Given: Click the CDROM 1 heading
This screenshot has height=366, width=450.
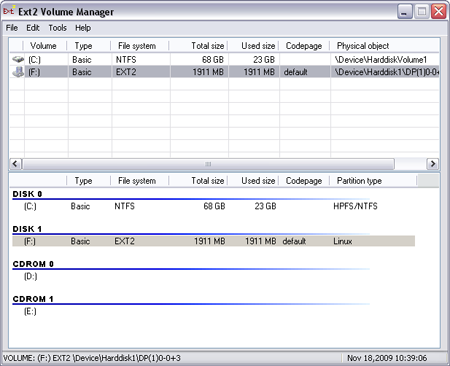Looking at the screenshot, I should (x=33, y=299).
